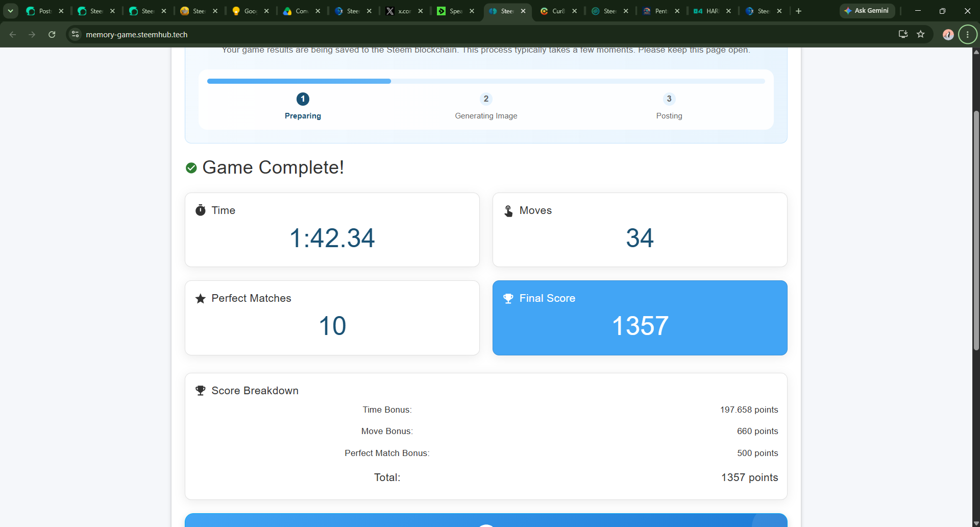Image resolution: width=980 pixels, height=527 pixels.
Task: Click the 660 points value
Action: [x=757, y=431]
